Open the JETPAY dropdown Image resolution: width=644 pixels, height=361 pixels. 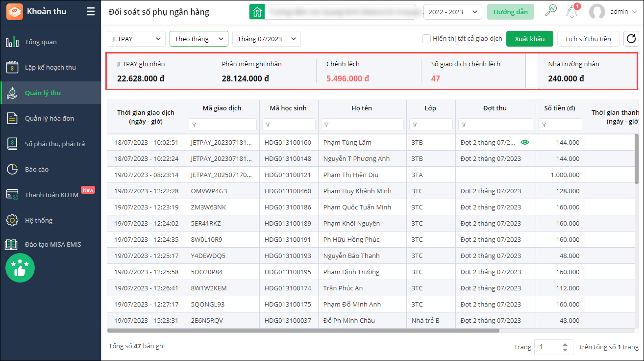point(136,39)
